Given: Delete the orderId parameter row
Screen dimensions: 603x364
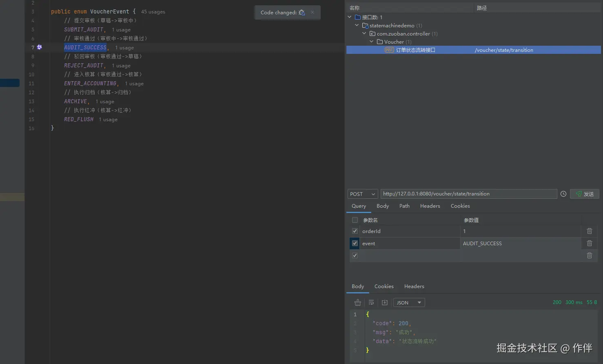Looking at the screenshot, I should tap(589, 231).
